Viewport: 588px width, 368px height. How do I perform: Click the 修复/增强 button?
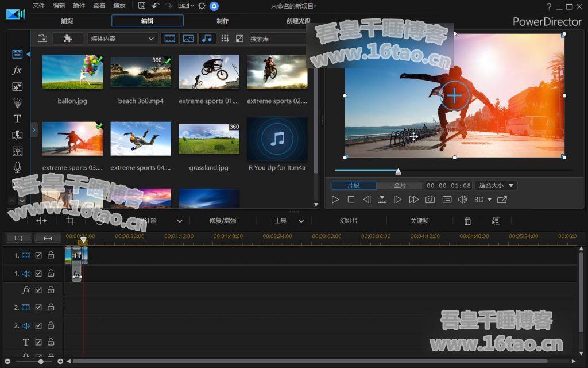click(x=223, y=221)
